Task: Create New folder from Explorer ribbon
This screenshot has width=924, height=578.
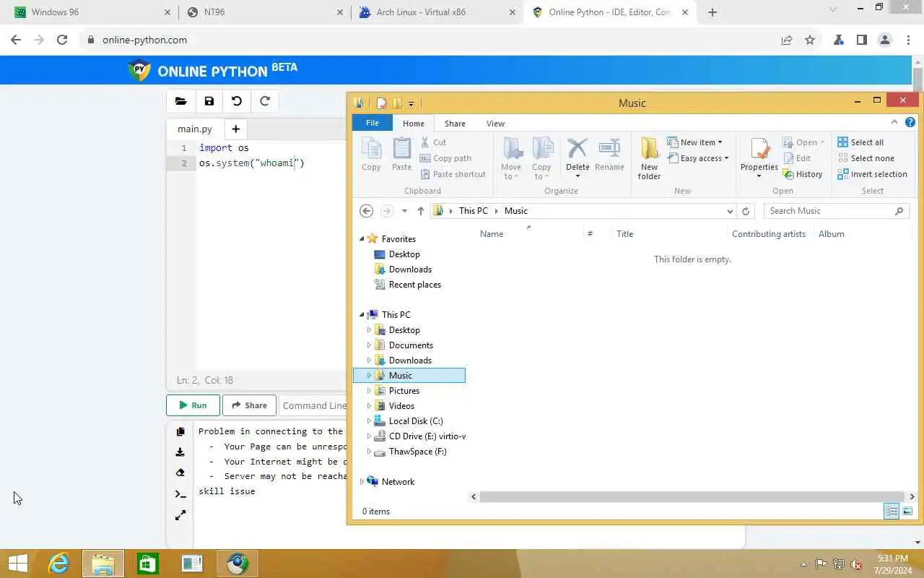Action: [x=649, y=158]
